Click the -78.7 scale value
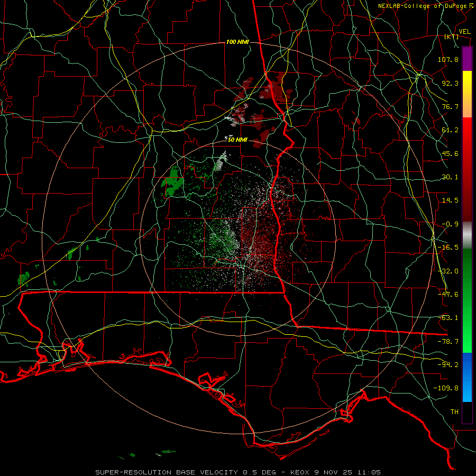This screenshot has height=476, width=476. click(448, 342)
